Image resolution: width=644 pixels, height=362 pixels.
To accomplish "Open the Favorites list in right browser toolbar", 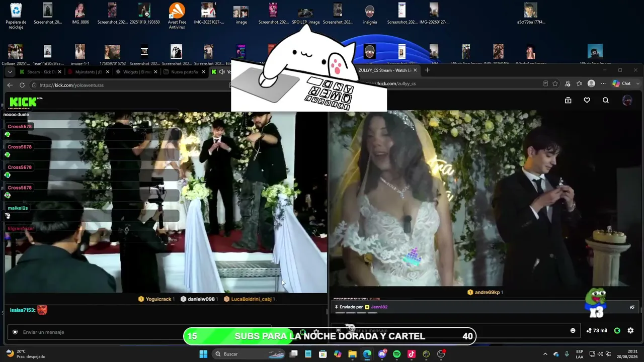I will (x=579, y=83).
